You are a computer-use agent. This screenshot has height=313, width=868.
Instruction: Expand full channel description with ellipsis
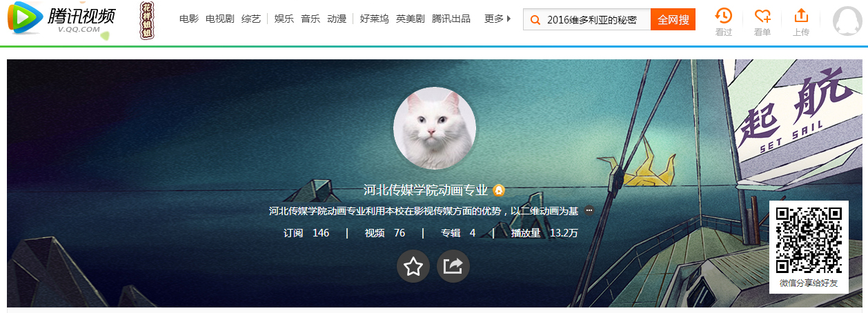pyautogui.click(x=589, y=211)
